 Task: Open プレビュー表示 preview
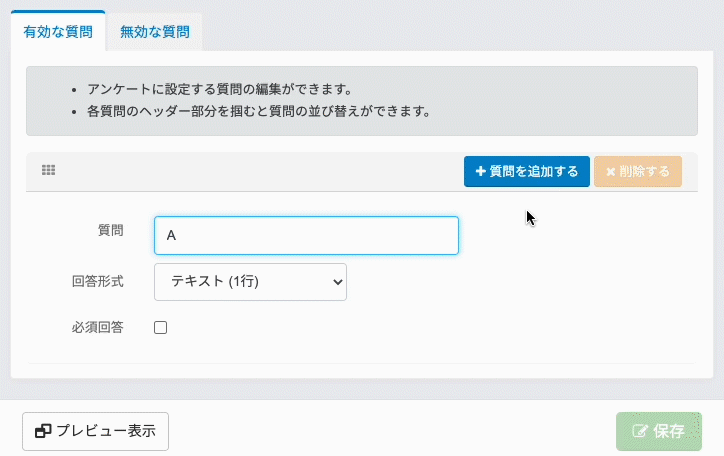click(x=95, y=432)
